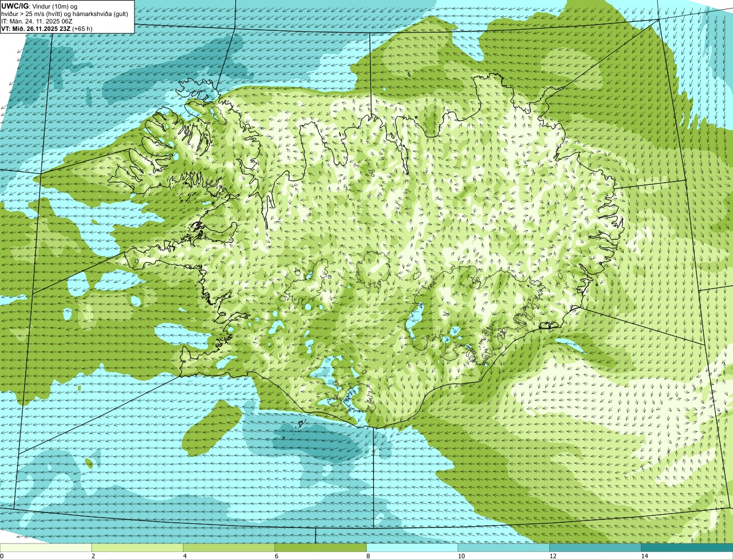This screenshot has width=733, height=560.
Task: Click the green 4–6 m/s color band
Action: pyautogui.click(x=229, y=547)
